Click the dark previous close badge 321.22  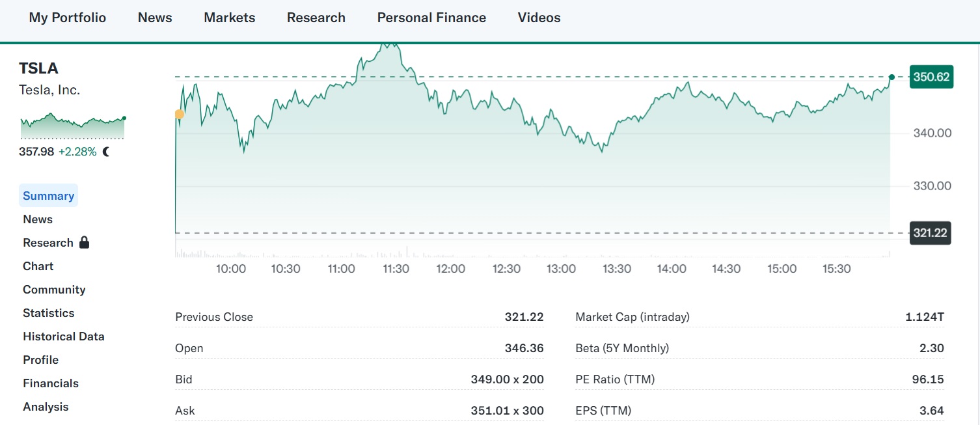[x=930, y=232]
